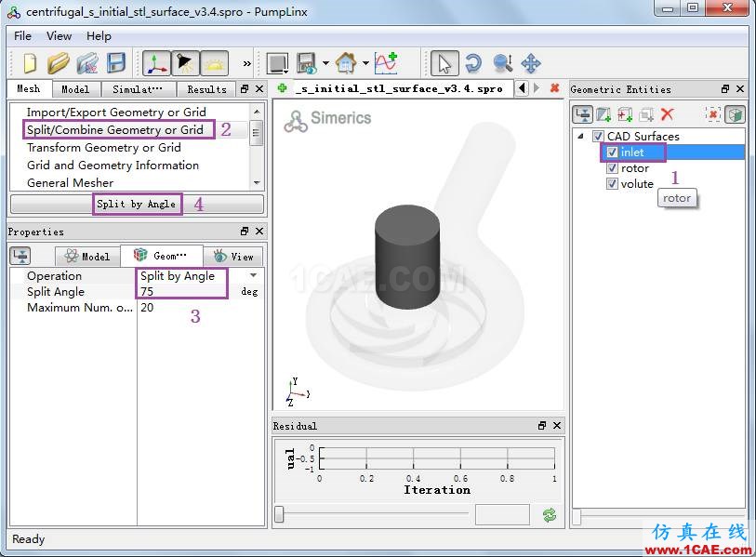Open the View menu
The image size is (756, 557).
pos(59,36)
